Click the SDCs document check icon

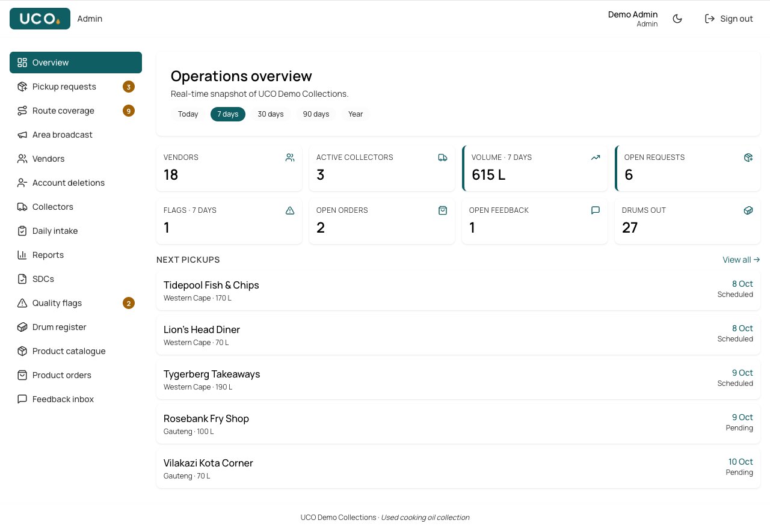click(22, 279)
